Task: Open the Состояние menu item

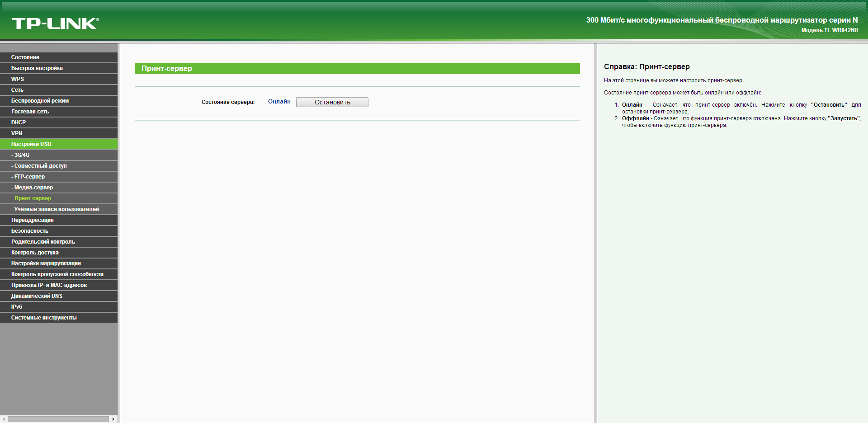Action: 59,57
